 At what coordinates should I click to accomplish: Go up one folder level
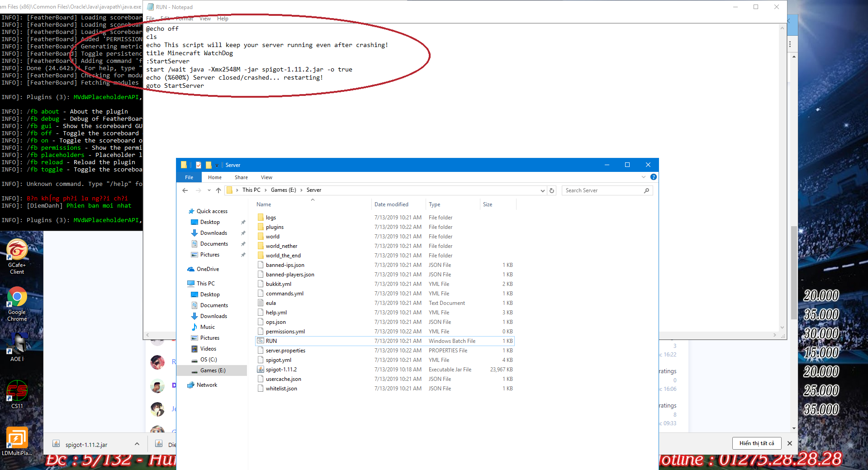click(x=218, y=190)
